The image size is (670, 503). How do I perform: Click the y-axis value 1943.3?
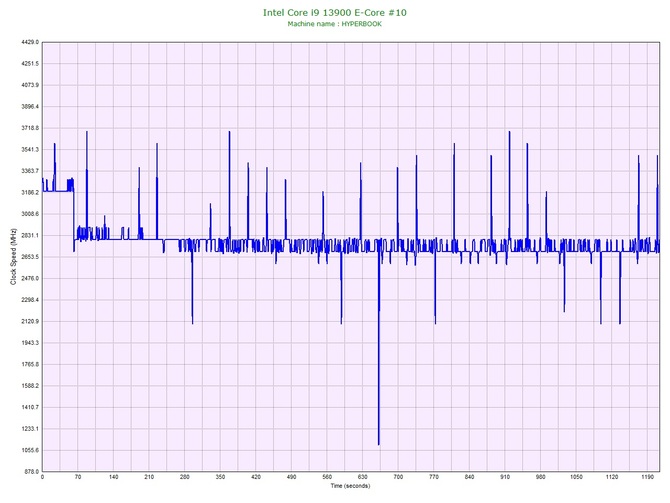(30, 343)
